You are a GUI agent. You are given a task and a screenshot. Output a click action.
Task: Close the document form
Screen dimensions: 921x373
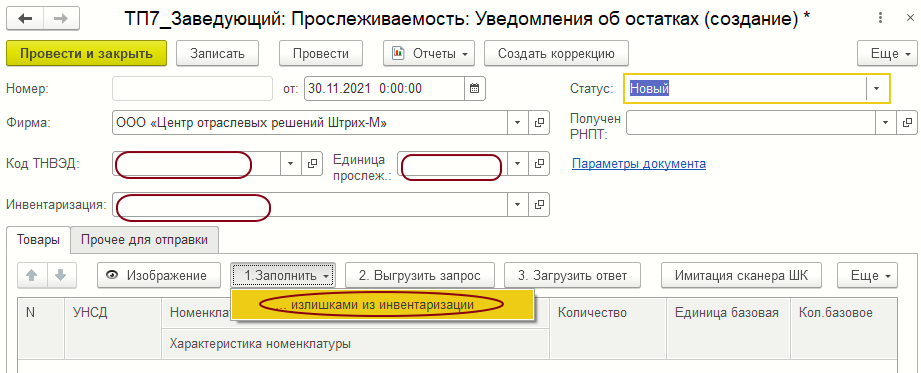click(910, 18)
